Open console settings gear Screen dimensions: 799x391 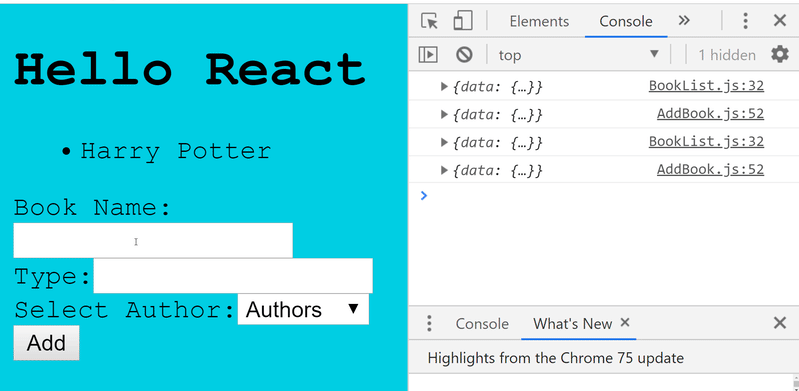point(780,54)
